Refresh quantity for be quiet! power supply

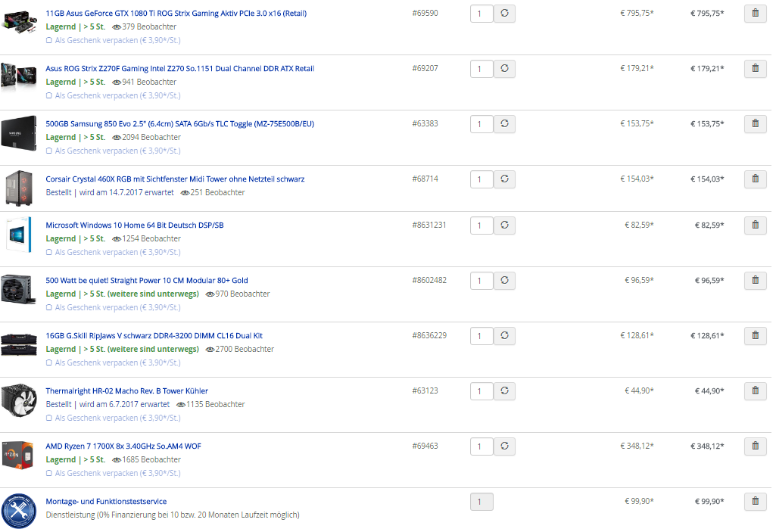click(x=504, y=281)
